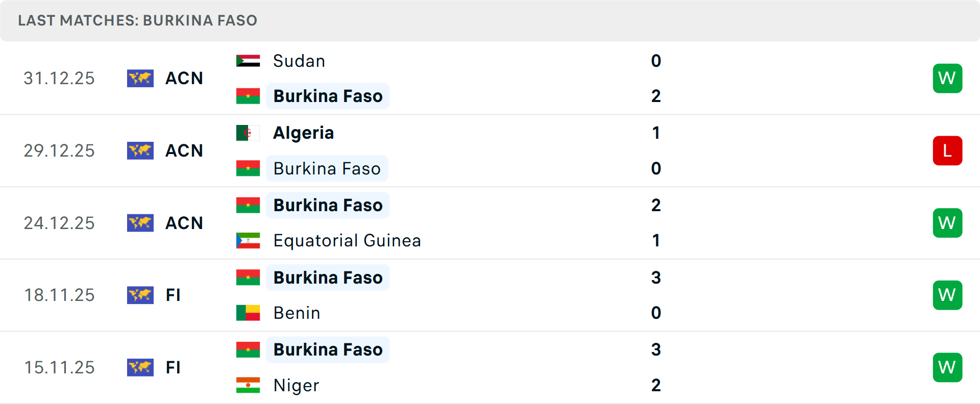
Task: Click the Niger flag icon
Action: coord(248,385)
